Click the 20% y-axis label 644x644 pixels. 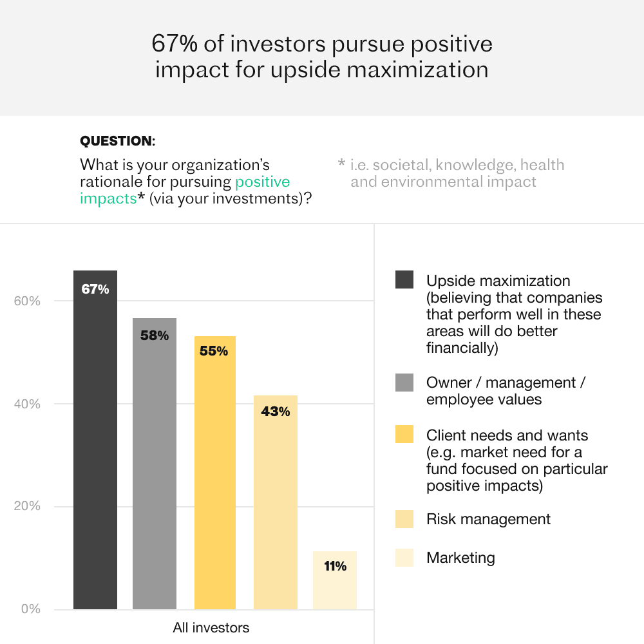tap(27, 506)
